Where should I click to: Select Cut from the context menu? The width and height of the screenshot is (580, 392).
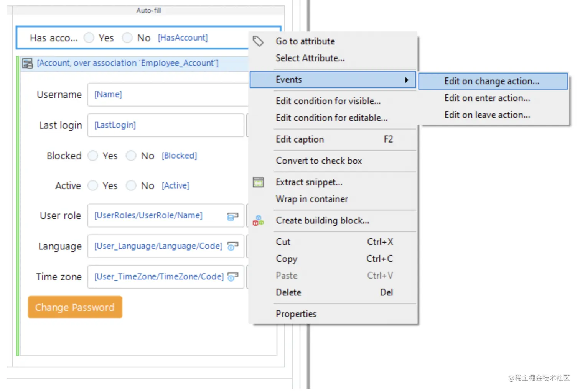pyautogui.click(x=333, y=242)
